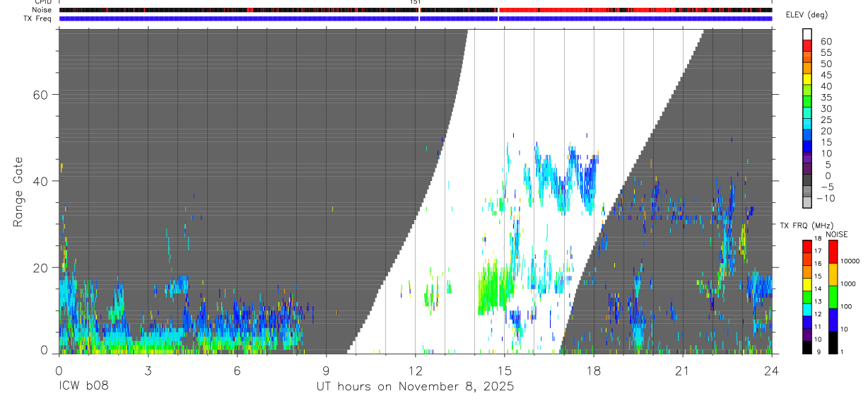Click hour tick '18' on the UT axis
Screen dimensions: 868x401
pyautogui.click(x=593, y=370)
